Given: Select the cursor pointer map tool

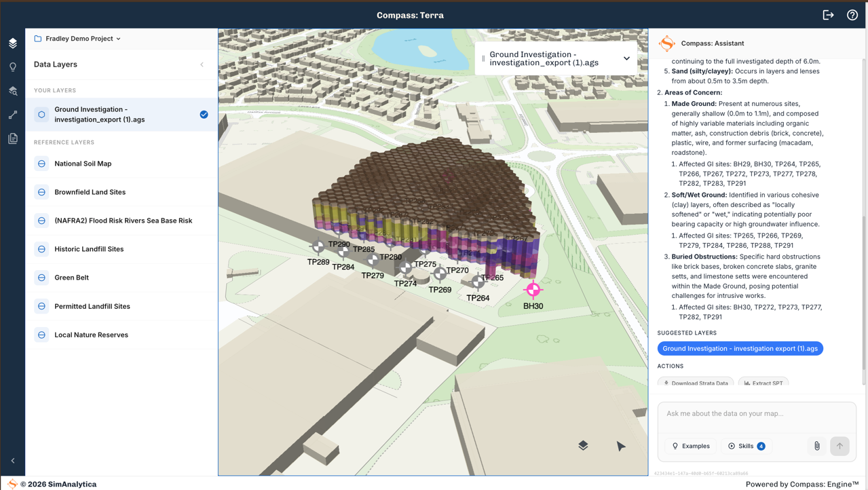Looking at the screenshot, I should tap(621, 446).
